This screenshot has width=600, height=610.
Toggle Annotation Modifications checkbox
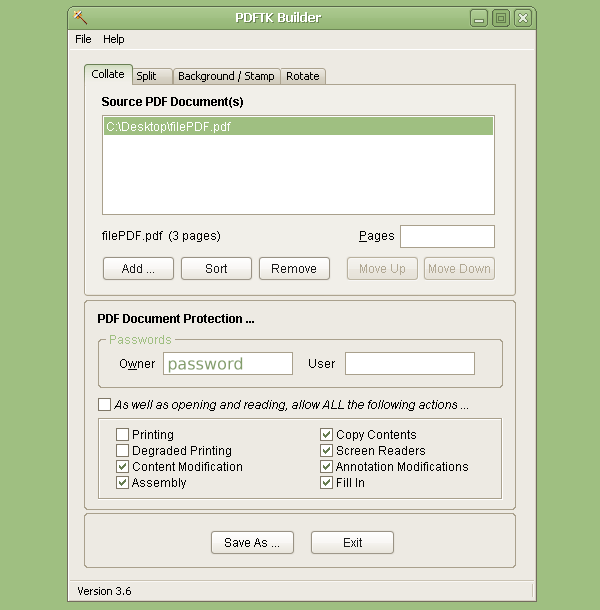point(326,466)
